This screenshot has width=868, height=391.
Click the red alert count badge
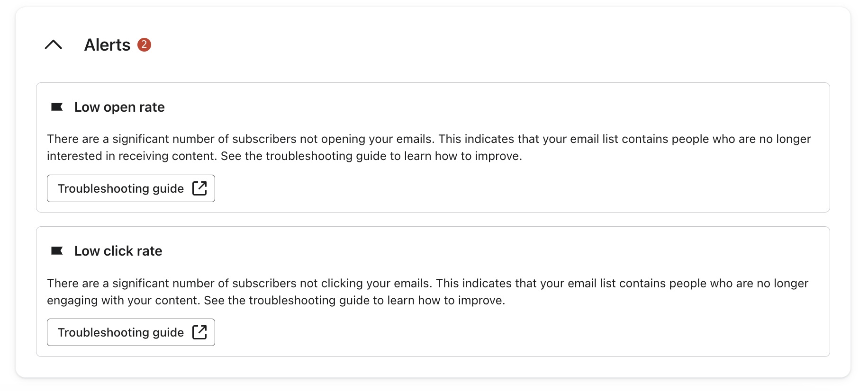click(144, 44)
